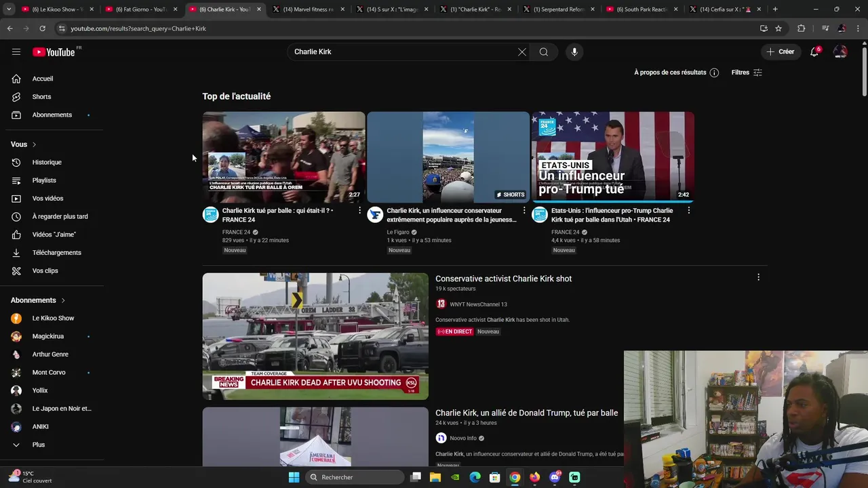The image size is (868, 488).
Task: Open Microsoft Store from taskbar
Action: 495,477
